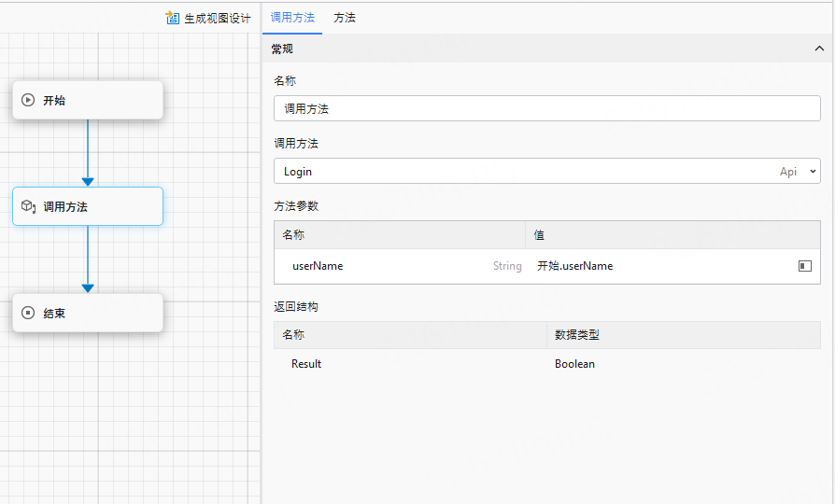Click the play icon on the 开始 node

point(28,100)
